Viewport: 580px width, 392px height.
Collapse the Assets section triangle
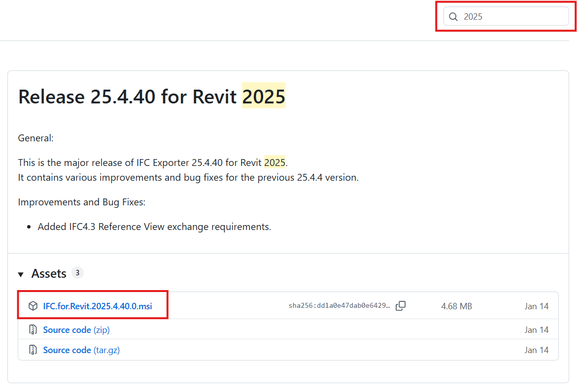(21, 274)
